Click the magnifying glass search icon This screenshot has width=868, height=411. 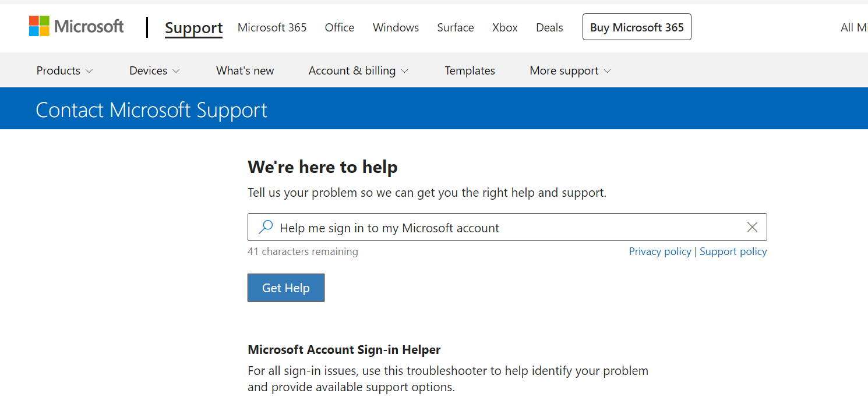coord(266,227)
